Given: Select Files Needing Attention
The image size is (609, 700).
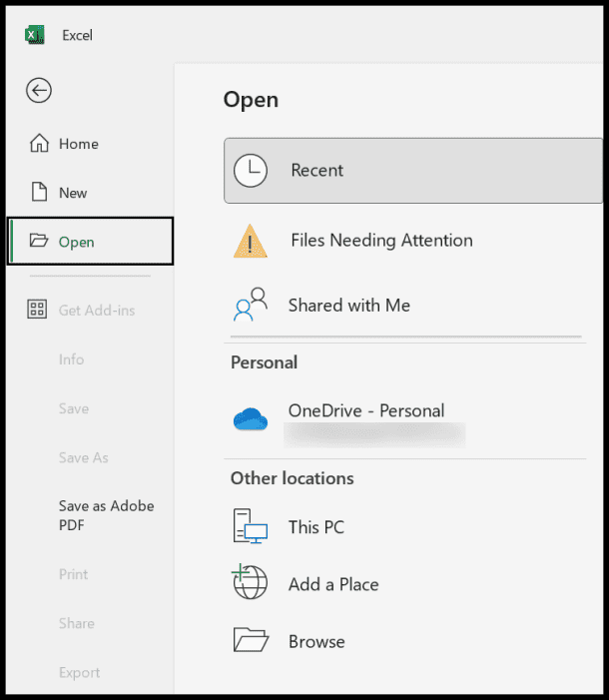Looking at the screenshot, I should click(x=381, y=241).
